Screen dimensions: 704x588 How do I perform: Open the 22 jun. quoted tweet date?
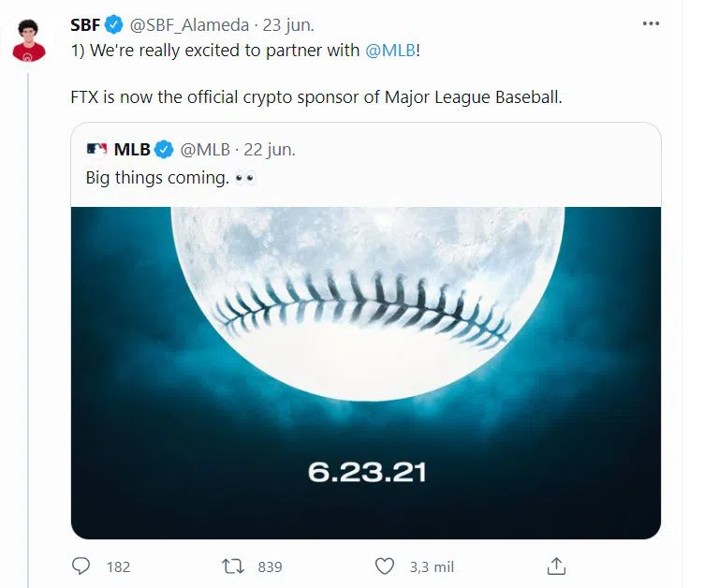point(270,149)
